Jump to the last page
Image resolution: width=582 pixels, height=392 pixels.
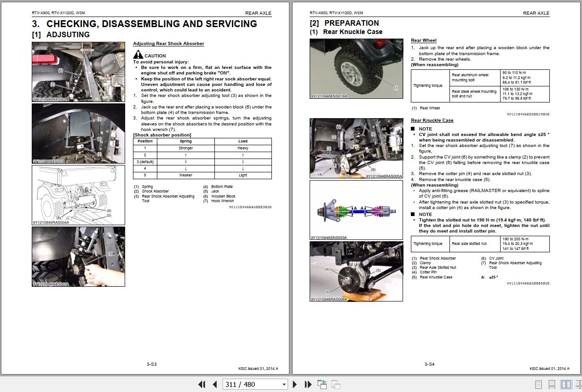tap(308, 384)
